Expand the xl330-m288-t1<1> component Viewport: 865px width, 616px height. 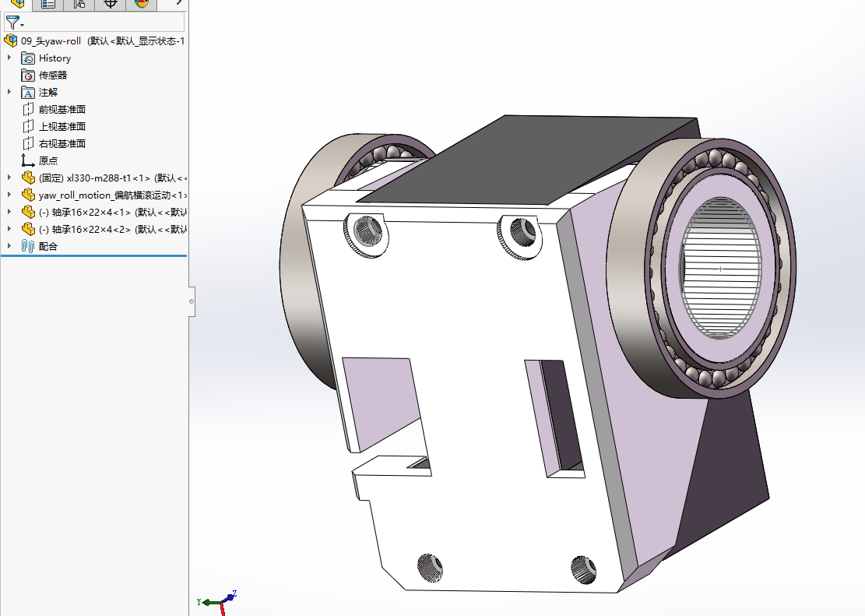tap(9, 178)
